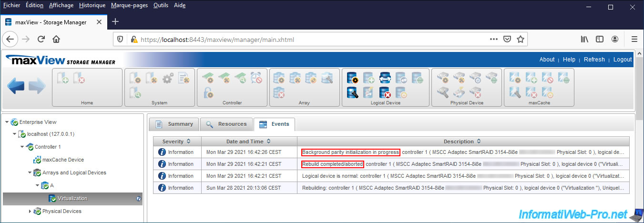Click the Delete Logical Device red X icon

coord(385,92)
